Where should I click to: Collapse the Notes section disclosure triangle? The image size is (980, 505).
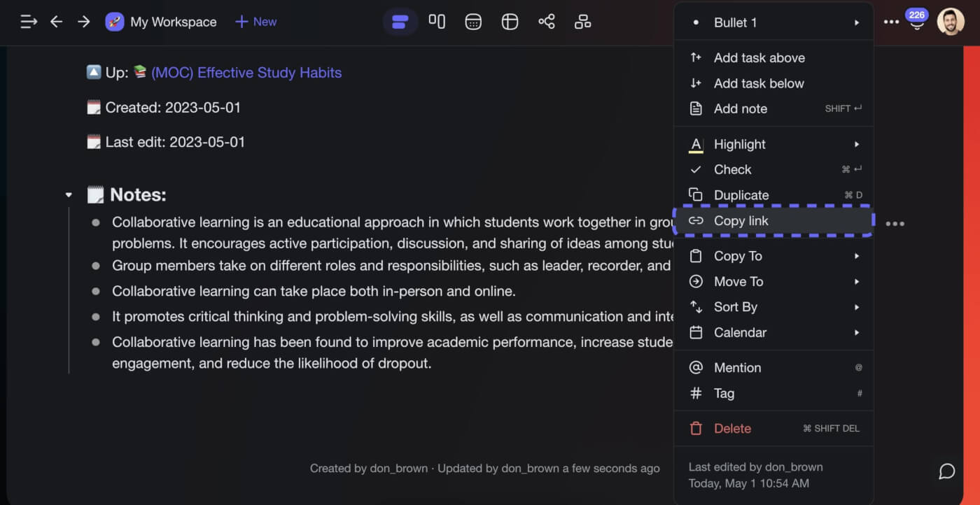coord(68,194)
